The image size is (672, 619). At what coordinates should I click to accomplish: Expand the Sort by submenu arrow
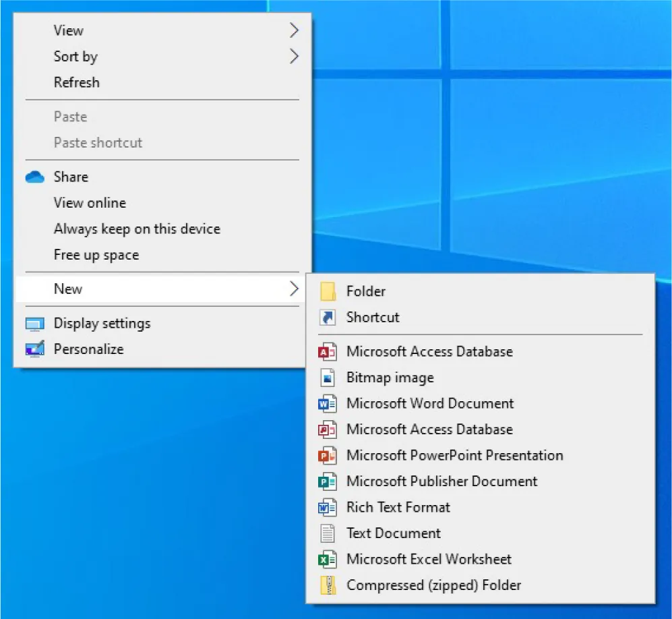(x=294, y=57)
